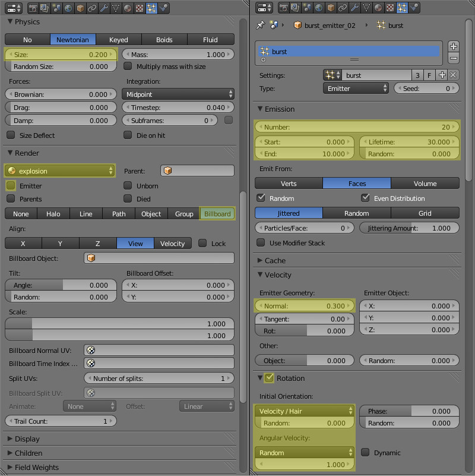Open the Integration Midpoint dropdown
The height and width of the screenshot is (476, 475).
coord(178,94)
